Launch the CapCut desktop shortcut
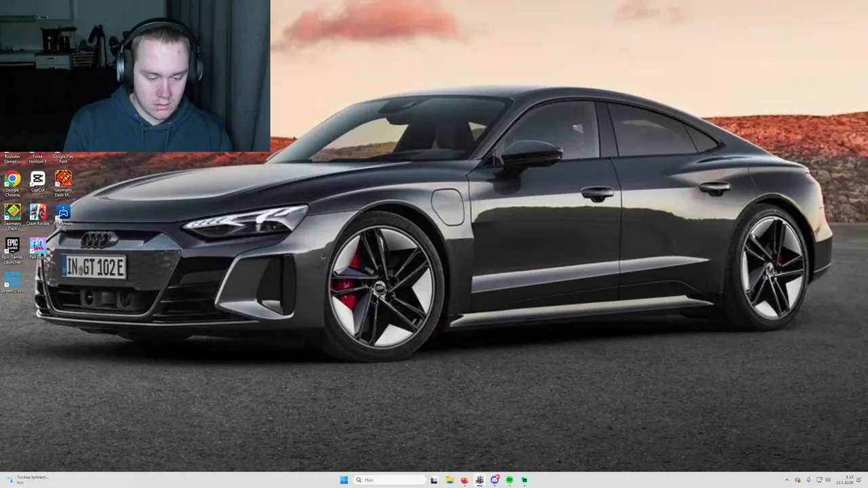 pyautogui.click(x=38, y=182)
